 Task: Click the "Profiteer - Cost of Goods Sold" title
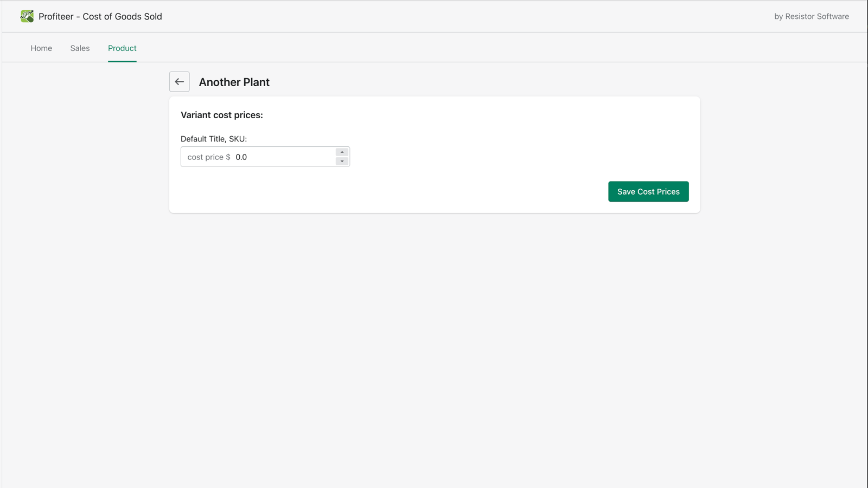tap(100, 16)
